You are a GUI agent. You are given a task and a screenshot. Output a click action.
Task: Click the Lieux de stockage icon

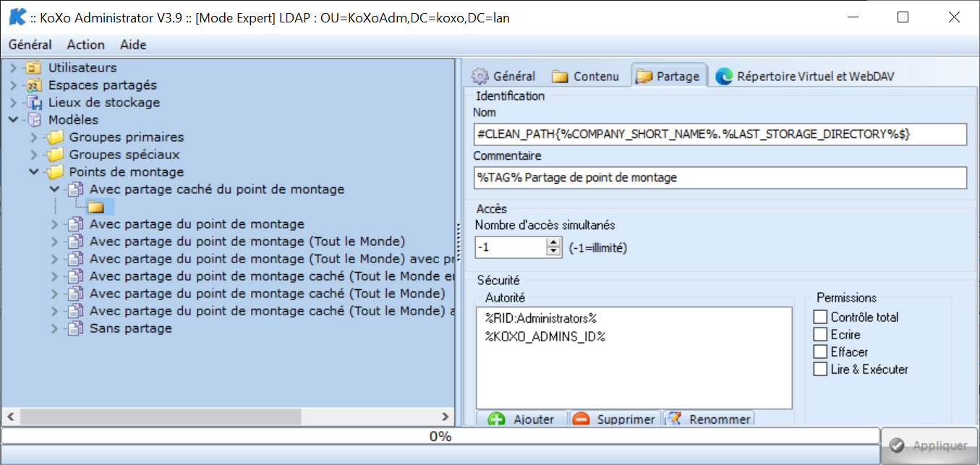[x=34, y=103]
